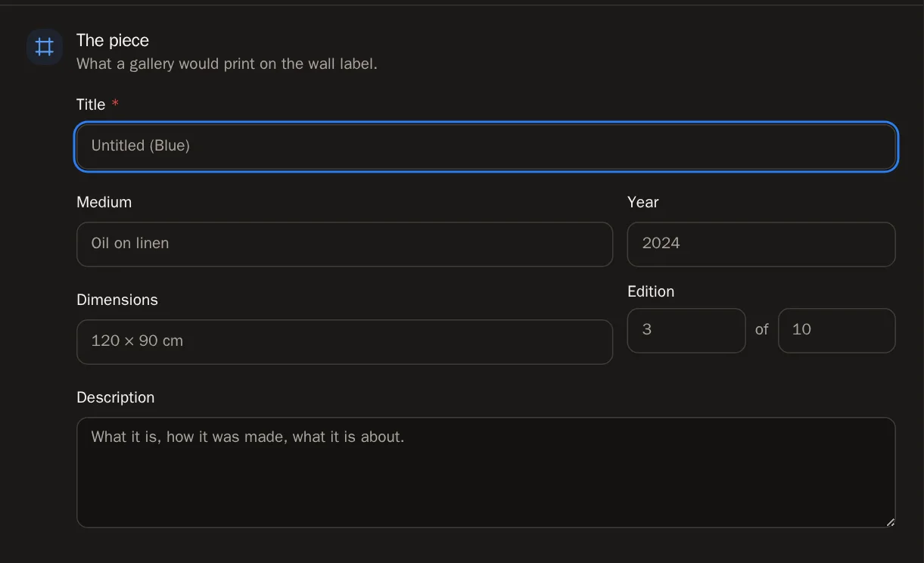Click the 'Medium' field label
The height and width of the screenshot is (563, 924).
pyautogui.click(x=104, y=202)
